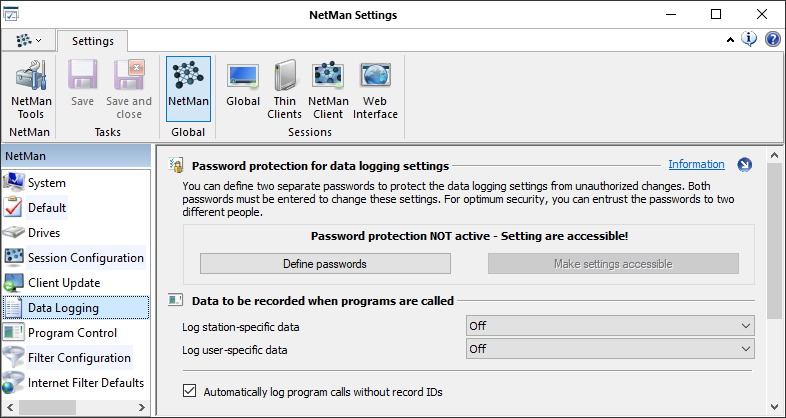Select Program Control in the sidebar

coord(72,333)
